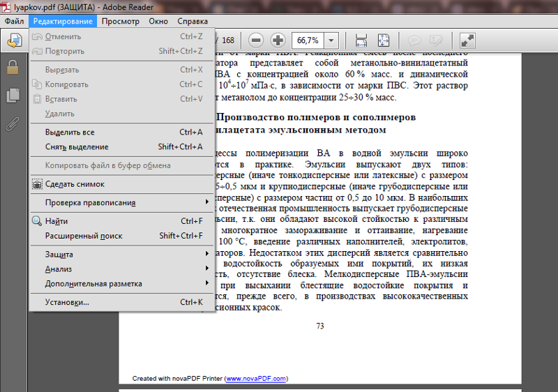The image size is (558, 392).
Task: Open the Просмотр menu
Action: [x=120, y=21]
